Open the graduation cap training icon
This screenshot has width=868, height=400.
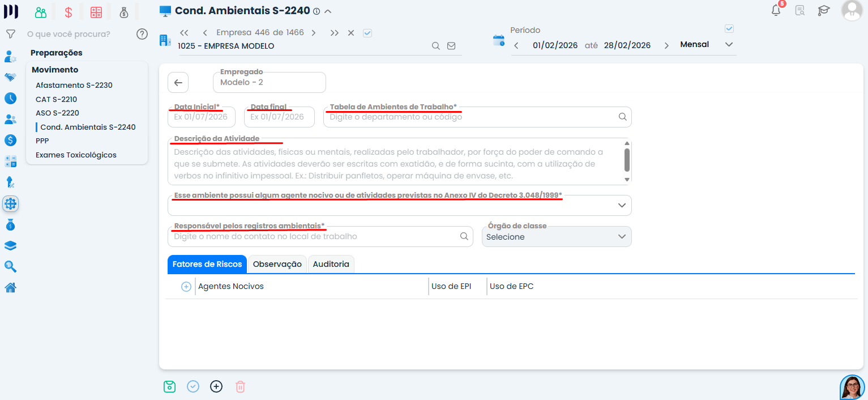tap(823, 11)
